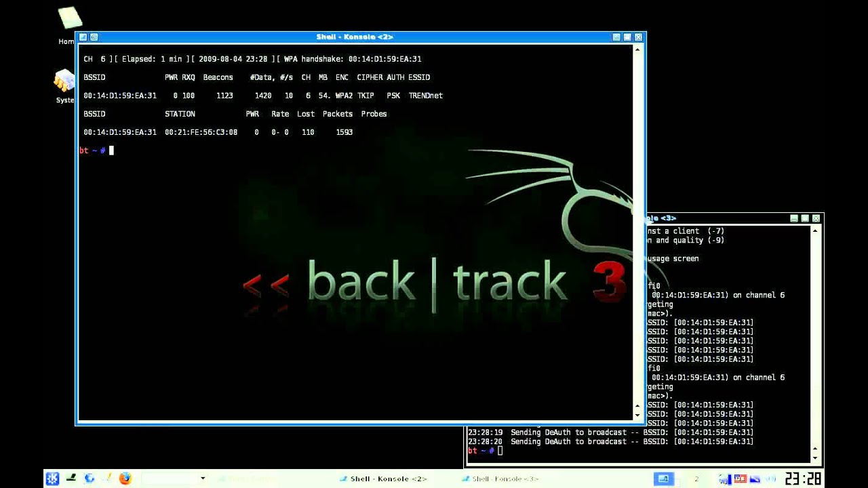868x488 pixels.
Task: Click the packets value '1593'
Action: coord(344,132)
